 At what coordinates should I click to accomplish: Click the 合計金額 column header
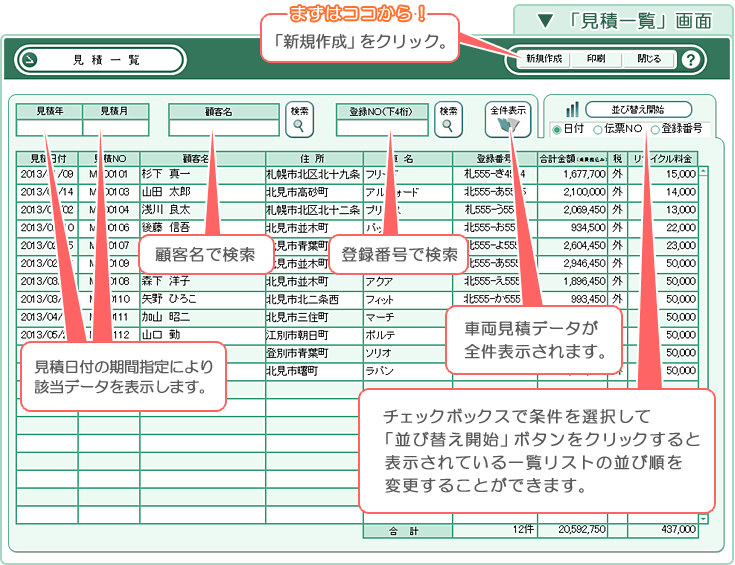point(572,158)
